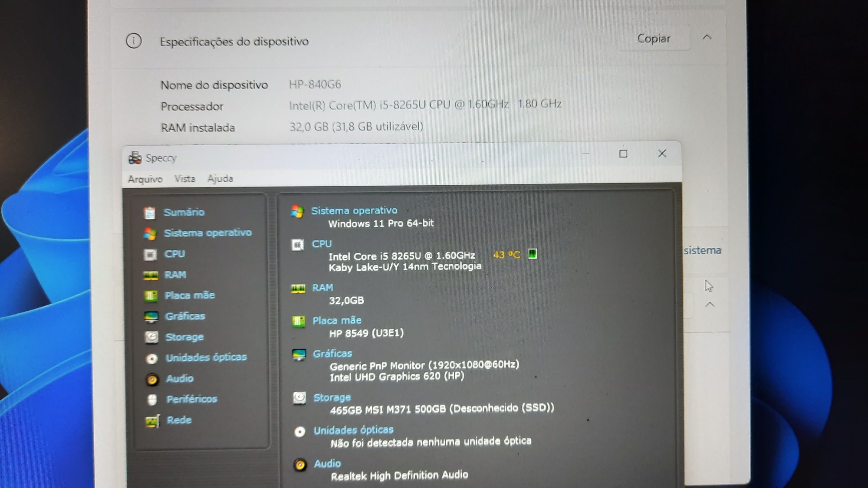Select the CPU section icon in Speccy

[x=151, y=253]
